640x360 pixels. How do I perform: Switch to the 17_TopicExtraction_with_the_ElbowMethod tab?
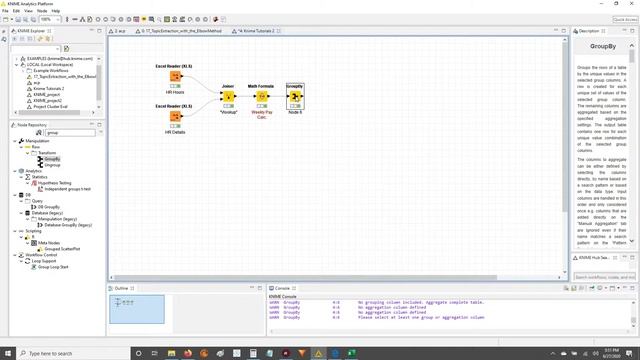pyautogui.click(x=178, y=31)
